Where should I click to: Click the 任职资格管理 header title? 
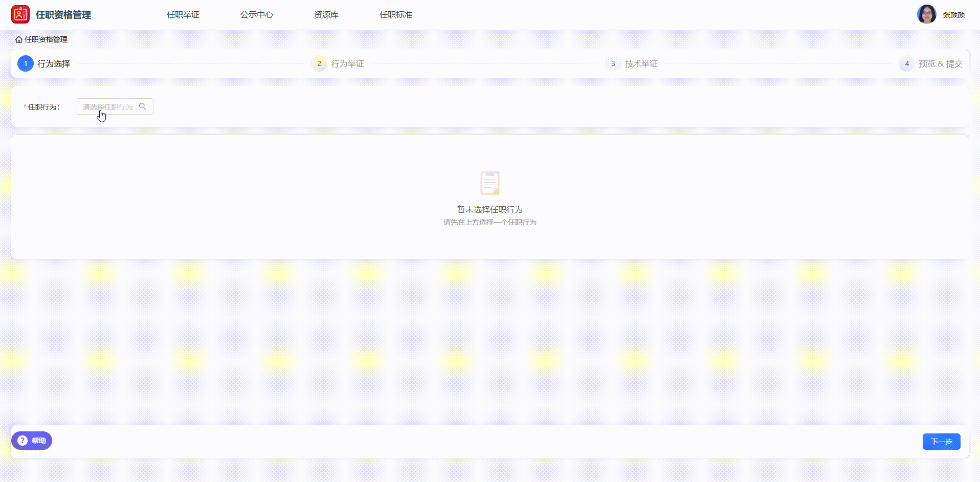click(62, 15)
